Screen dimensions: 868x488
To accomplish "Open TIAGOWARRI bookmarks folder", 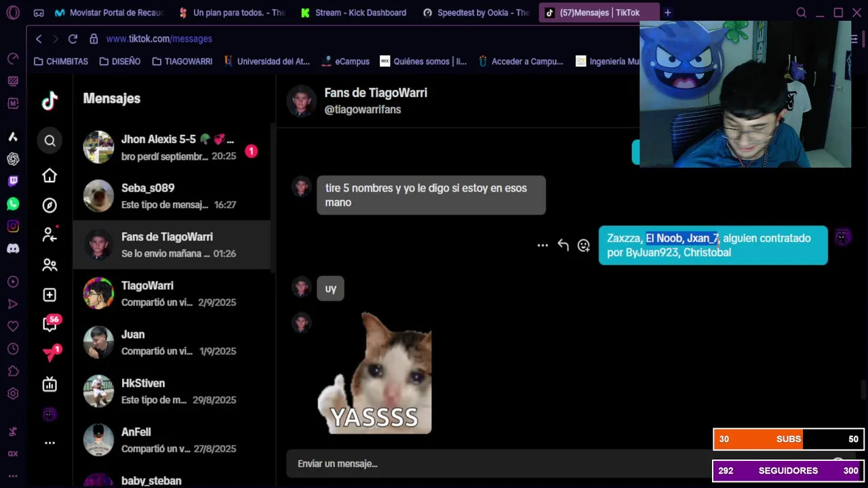I will (182, 61).
